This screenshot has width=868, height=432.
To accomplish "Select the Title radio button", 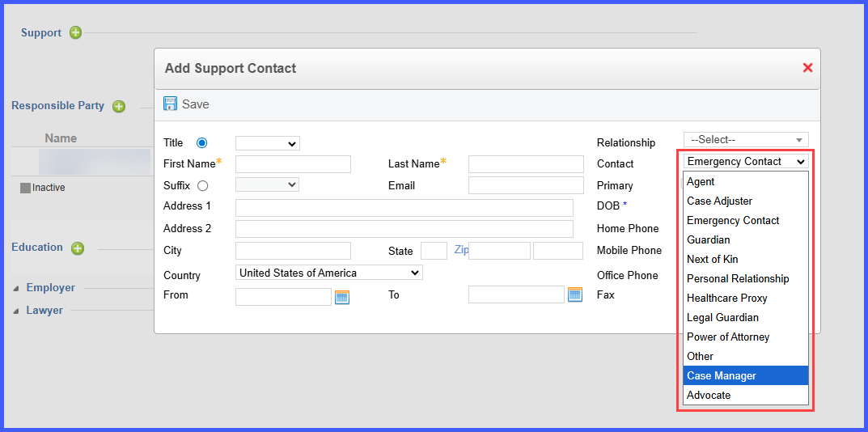I will [x=202, y=143].
